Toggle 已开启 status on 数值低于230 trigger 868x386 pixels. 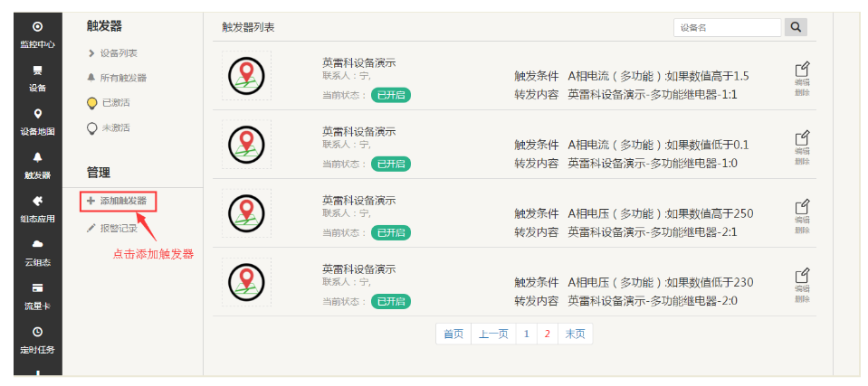tap(390, 301)
